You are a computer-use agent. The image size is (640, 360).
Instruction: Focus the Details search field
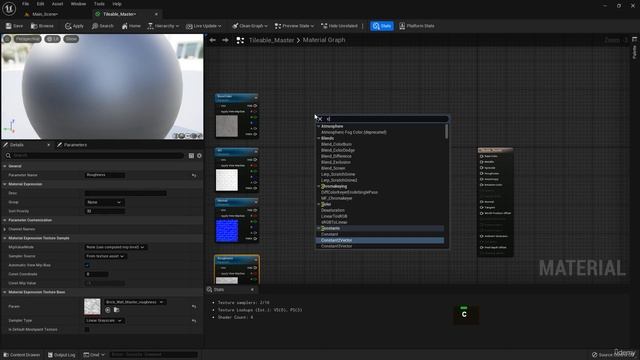(96, 156)
